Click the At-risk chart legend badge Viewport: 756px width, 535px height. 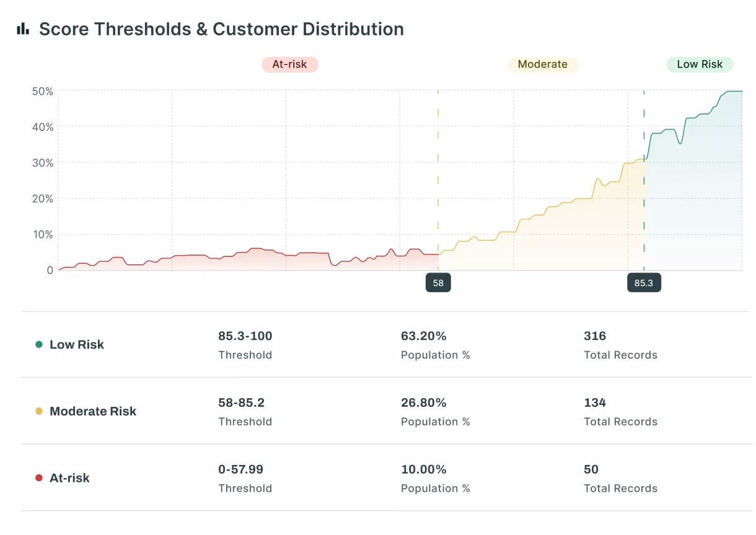tap(289, 64)
